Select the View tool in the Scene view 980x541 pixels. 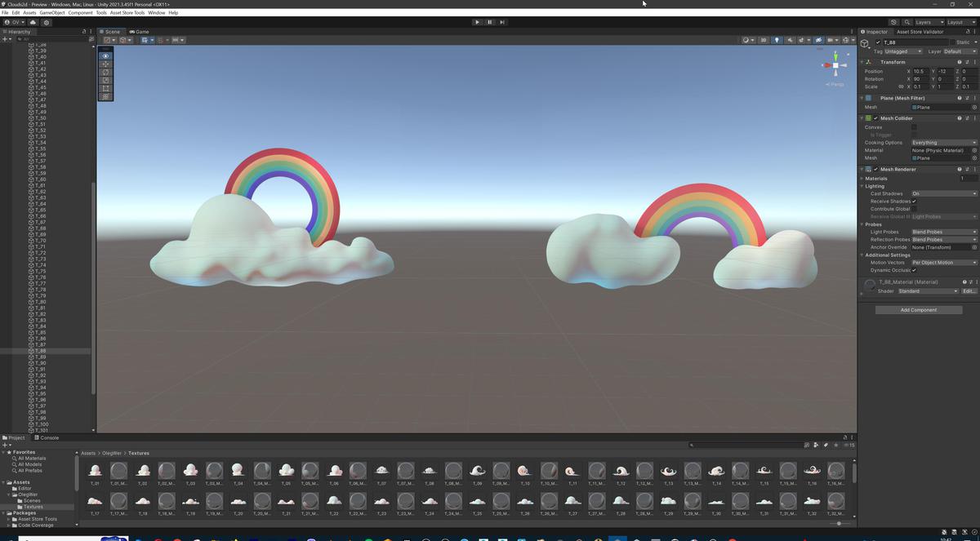105,55
